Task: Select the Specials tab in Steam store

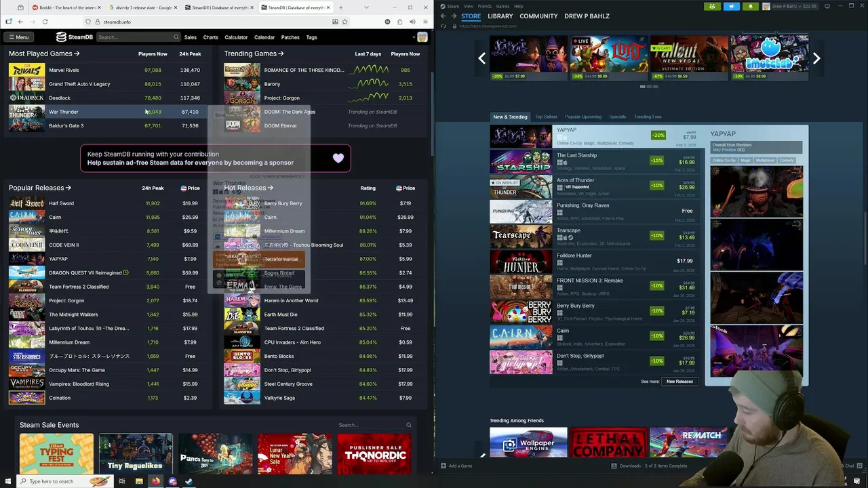Action: [618, 117]
